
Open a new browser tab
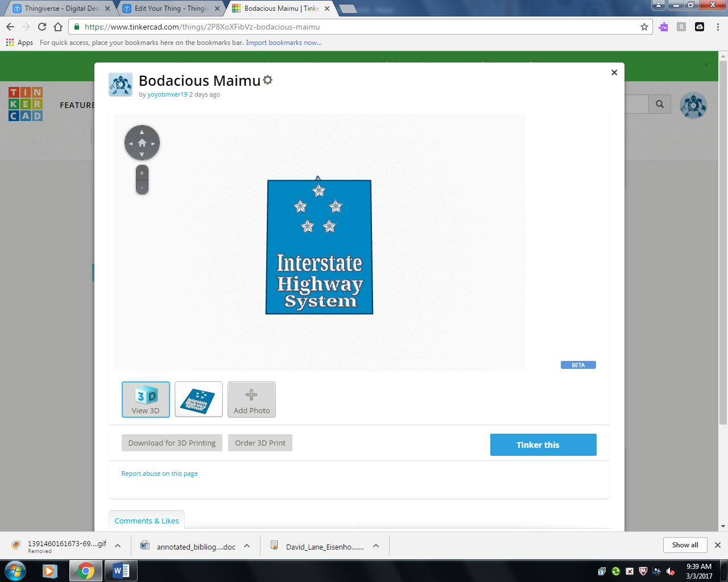(x=348, y=9)
